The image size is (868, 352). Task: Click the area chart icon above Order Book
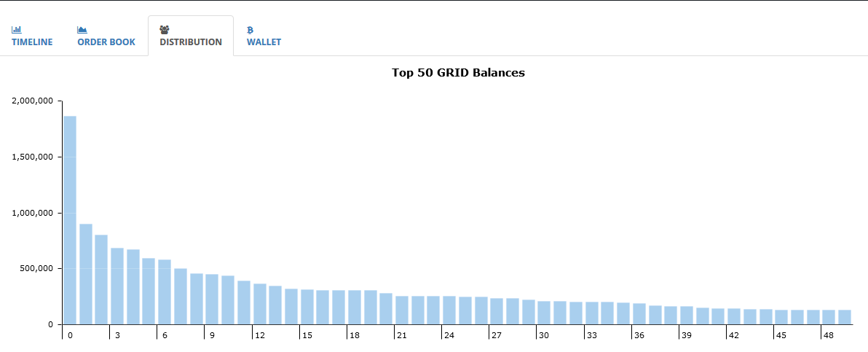[82, 30]
